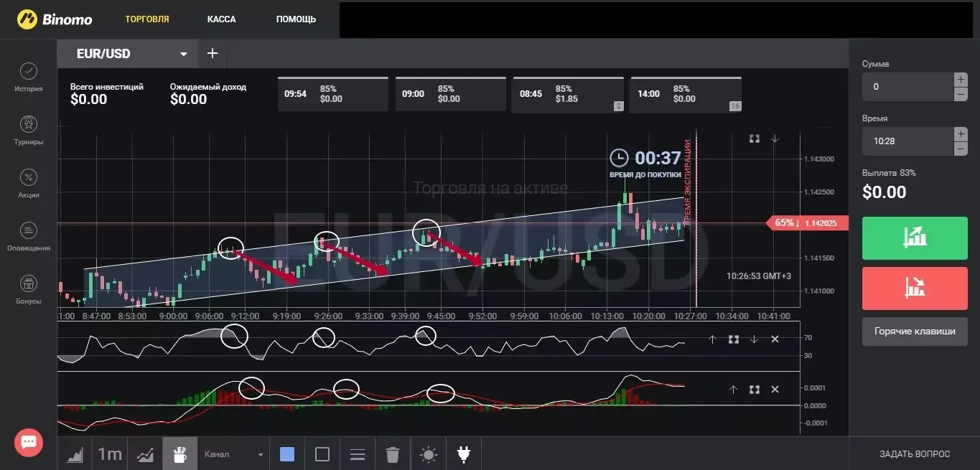This screenshot has width=980, height=470.
Task: Open the indicators line-chart icon
Action: [x=145, y=454]
